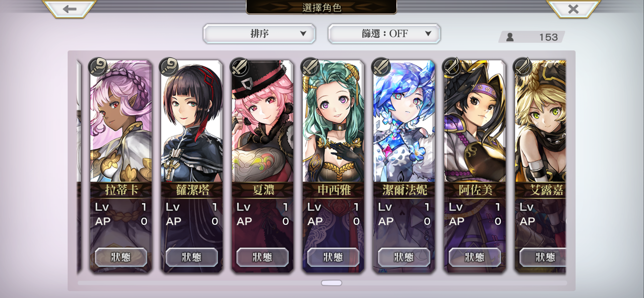Click the arrow on the 篩選 dropdown
Viewport: 644px width, 298px height.
click(x=428, y=33)
